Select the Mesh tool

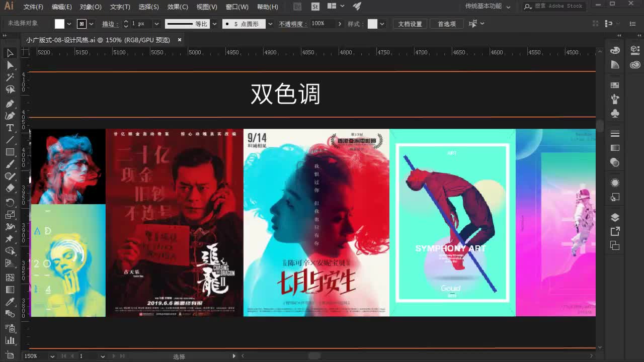pyautogui.click(x=10, y=277)
